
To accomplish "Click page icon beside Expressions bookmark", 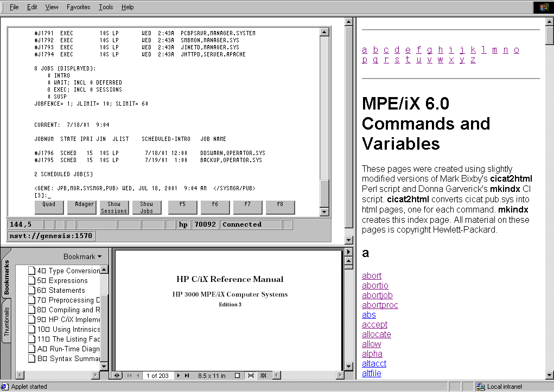I will (32, 280).
